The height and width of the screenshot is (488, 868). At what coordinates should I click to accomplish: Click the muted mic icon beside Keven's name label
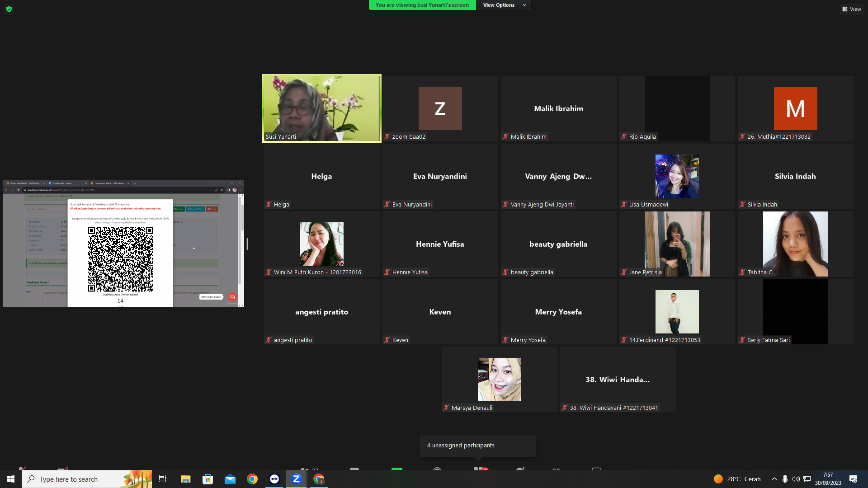pos(387,340)
